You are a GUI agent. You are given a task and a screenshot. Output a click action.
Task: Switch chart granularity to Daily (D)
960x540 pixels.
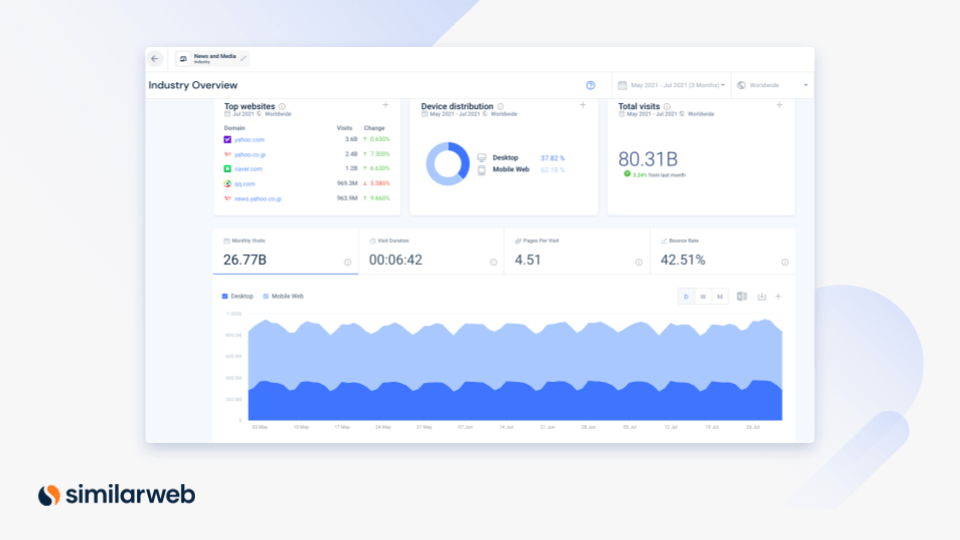686,296
